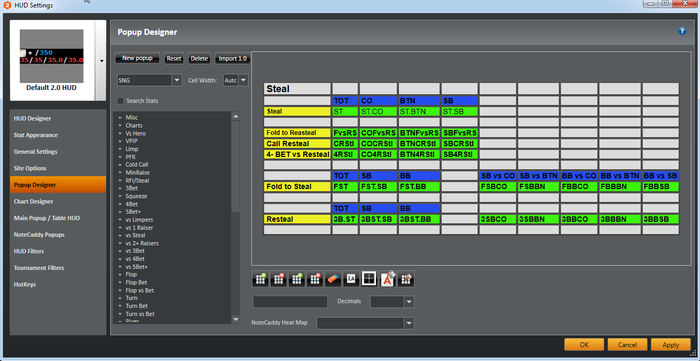Viewport: 700px width, 361px height.
Task: Open Chart Designer in the sidebar
Action: click(x=58, y=201)
